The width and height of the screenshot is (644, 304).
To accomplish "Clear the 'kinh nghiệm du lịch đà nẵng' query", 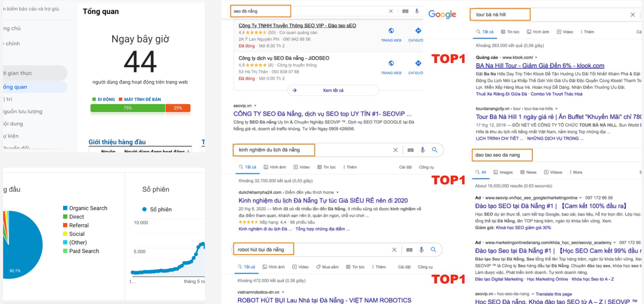I will coord(395,150).
